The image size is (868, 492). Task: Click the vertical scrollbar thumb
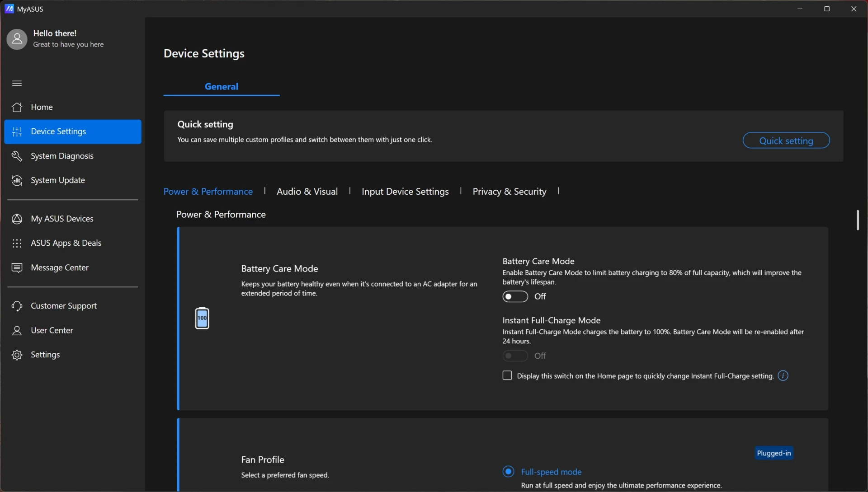pos(858,220)
